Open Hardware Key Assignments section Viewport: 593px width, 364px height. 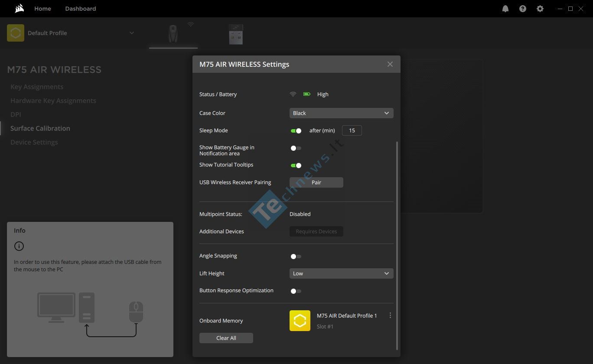coord(53,101)
